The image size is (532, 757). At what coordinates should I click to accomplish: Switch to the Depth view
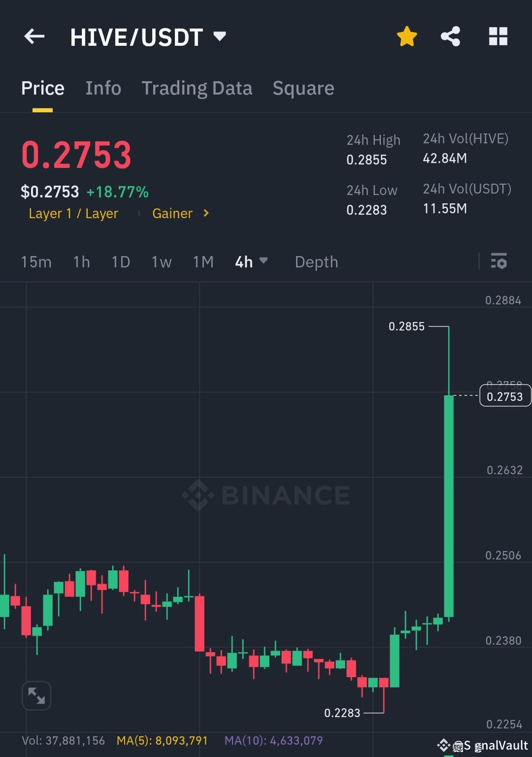pyautogui.click(x=316, y=262)
